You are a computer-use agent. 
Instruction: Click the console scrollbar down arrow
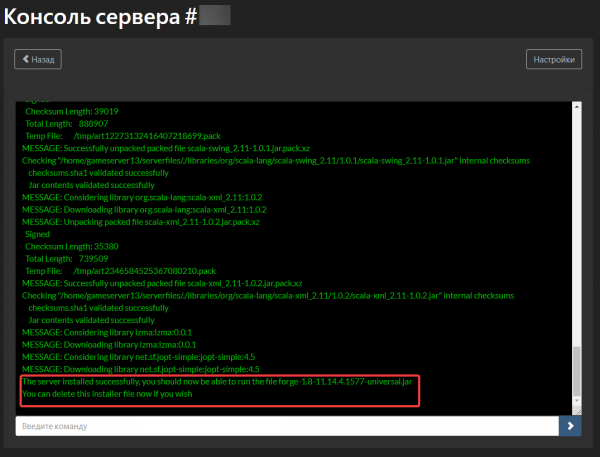[x=577, y=401]
